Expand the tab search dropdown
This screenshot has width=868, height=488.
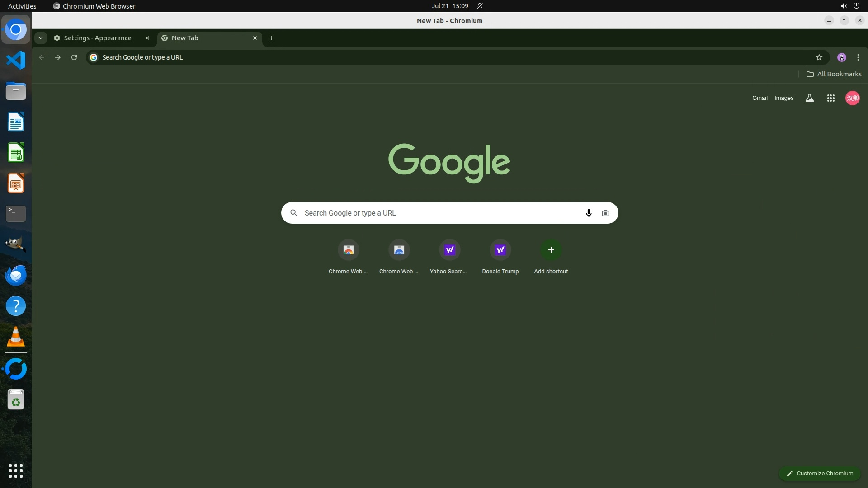tap(41, 38)
